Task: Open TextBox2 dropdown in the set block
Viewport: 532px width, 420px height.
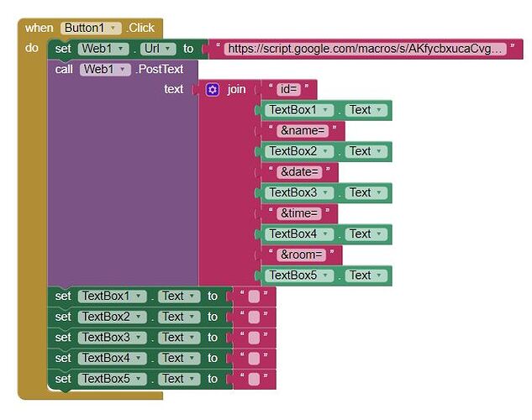Action: point(112,317)
